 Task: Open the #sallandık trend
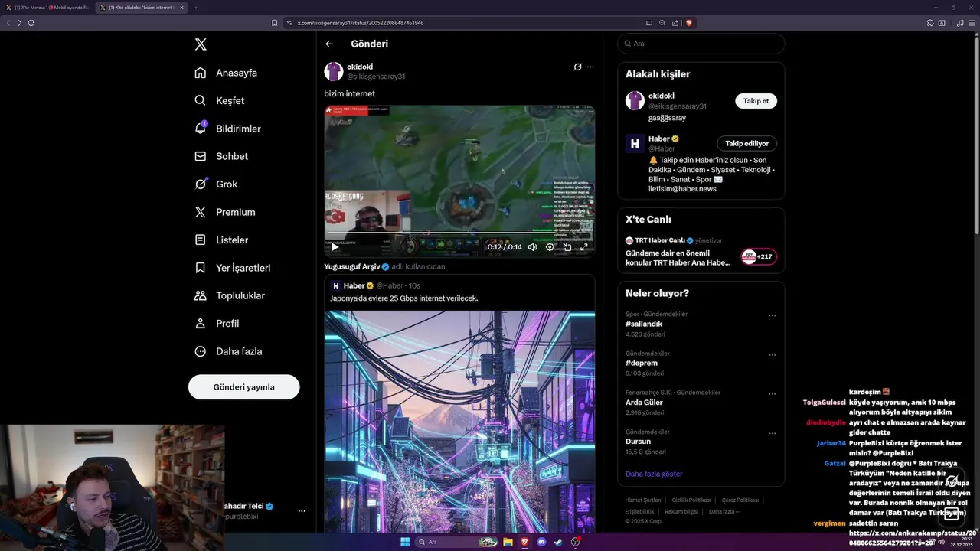point(645,324)
